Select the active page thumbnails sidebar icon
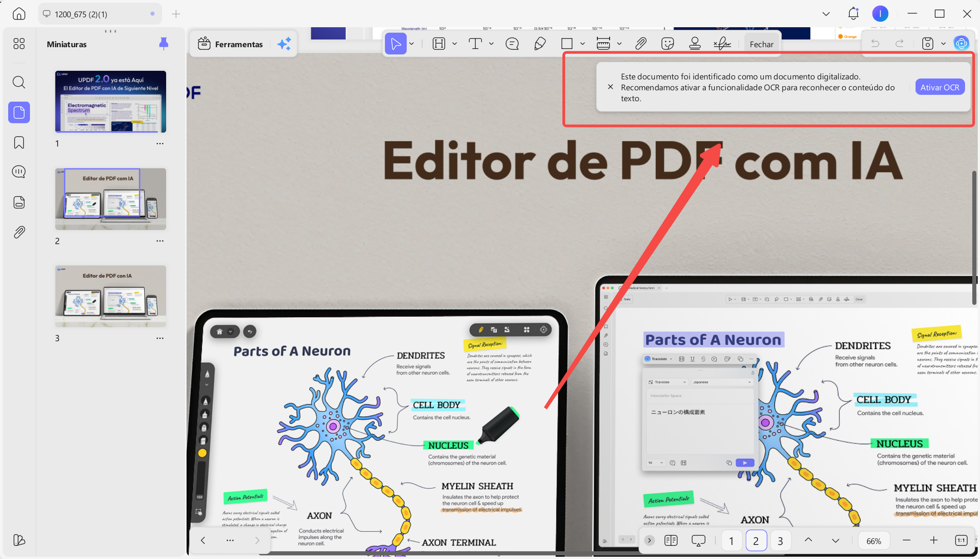This screenshot has height=559, width=980. tap(19, 112)
